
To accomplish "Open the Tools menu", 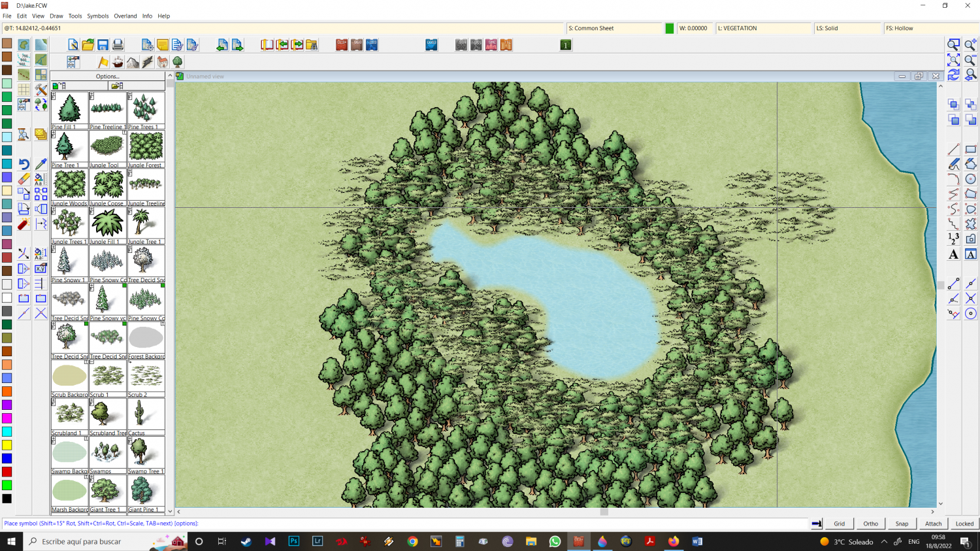I will click(75, 16).
